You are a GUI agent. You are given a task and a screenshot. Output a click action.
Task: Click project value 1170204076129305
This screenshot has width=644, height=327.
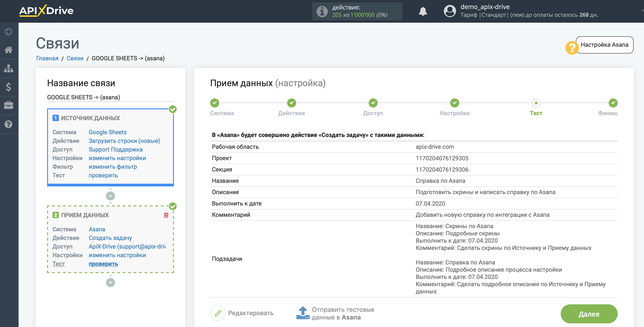point(442,158)
